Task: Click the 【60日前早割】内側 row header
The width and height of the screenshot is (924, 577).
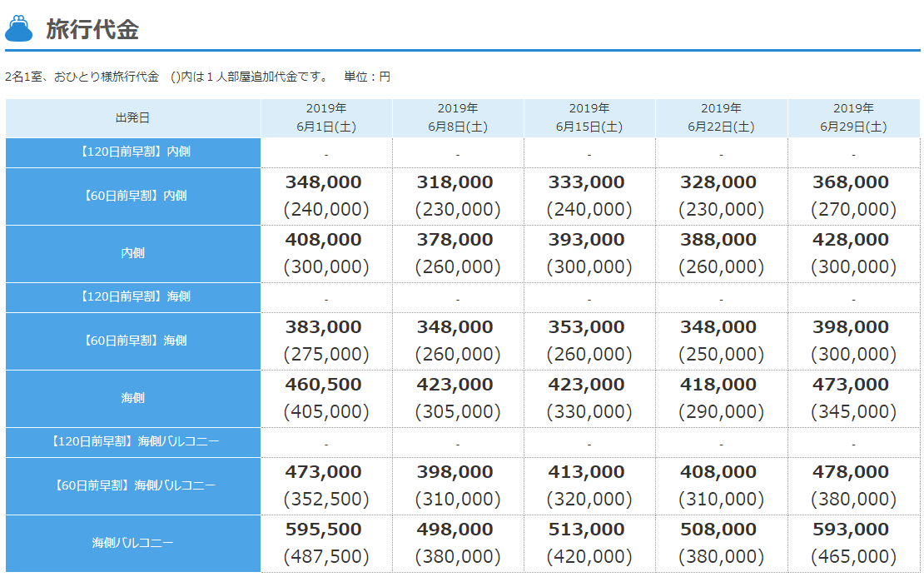Action: click(133, 196)
